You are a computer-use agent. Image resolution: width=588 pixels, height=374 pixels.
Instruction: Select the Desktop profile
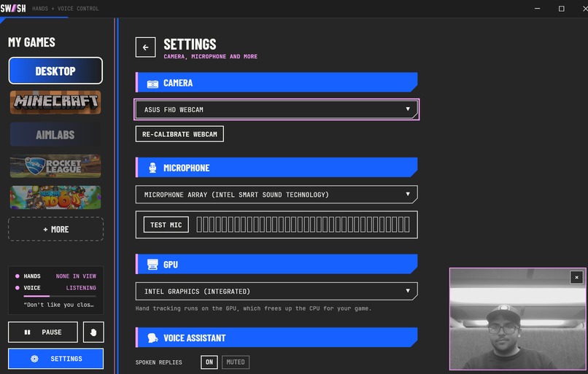[x=55, y=71]
